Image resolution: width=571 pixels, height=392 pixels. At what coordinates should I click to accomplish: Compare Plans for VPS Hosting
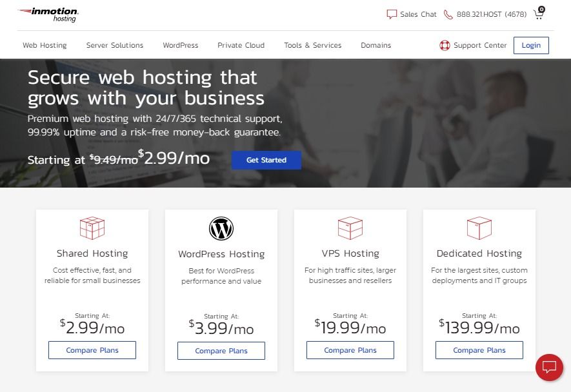[x=350, y=350]
